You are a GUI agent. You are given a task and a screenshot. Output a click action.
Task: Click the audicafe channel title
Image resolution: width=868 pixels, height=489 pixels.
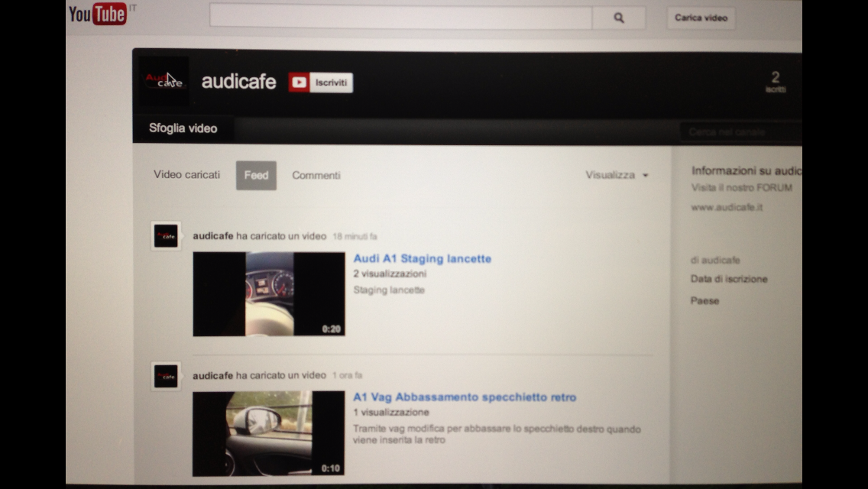238,82
